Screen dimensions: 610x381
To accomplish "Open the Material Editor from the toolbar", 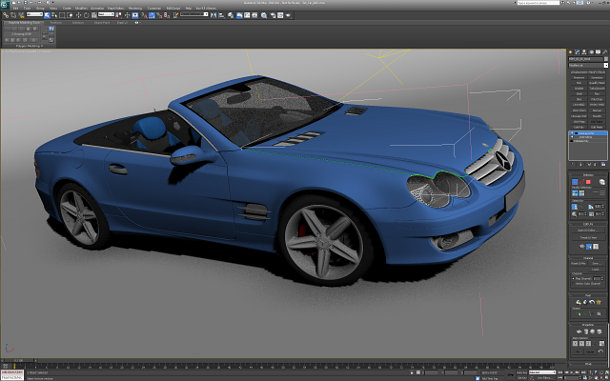I will tap(264, 15).
